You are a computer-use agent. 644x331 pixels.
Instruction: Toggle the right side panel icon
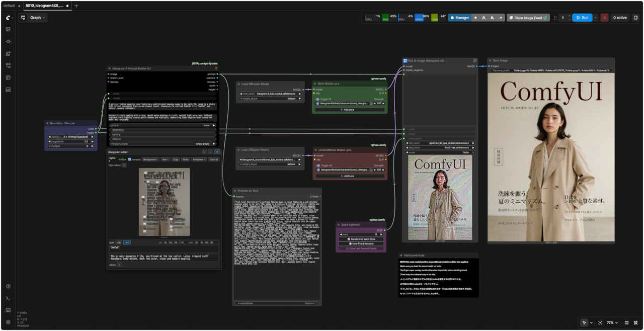[635, 18]
